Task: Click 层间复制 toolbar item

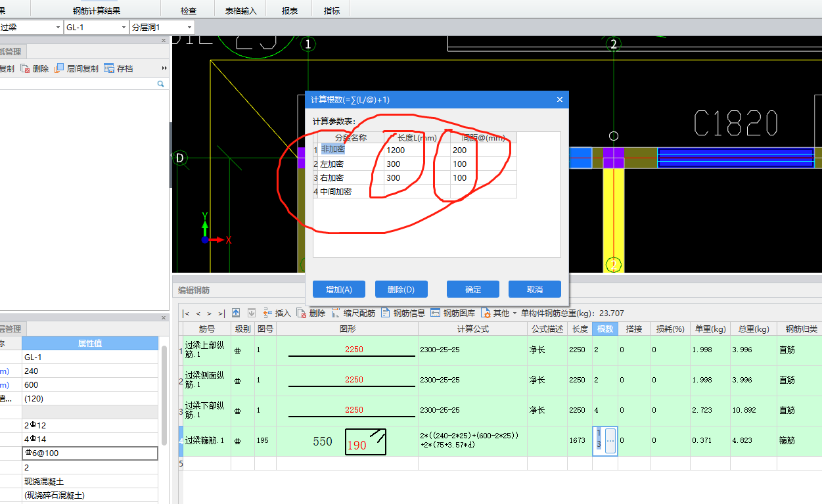Action: pyautogui.click(x=76, y=68)
